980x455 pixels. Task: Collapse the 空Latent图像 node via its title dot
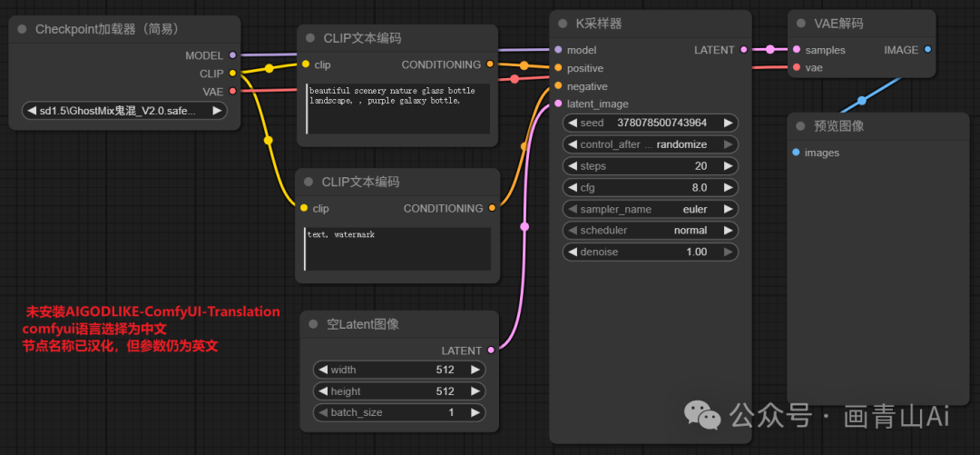tap(313, 324)
